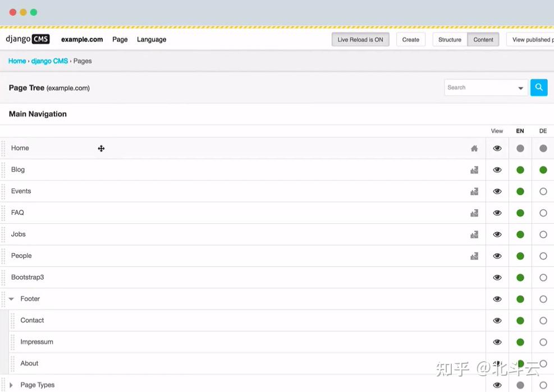Click the apphook icon in FAQ row
The image size is (554, 392).
point(474,213)
